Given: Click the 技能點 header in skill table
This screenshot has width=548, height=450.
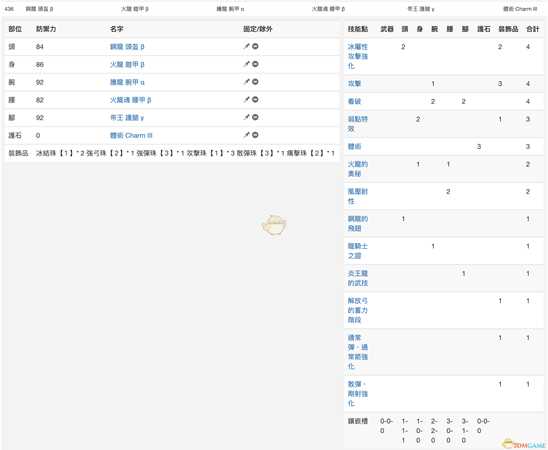Looking at the screenshot, I should (358, 29).
